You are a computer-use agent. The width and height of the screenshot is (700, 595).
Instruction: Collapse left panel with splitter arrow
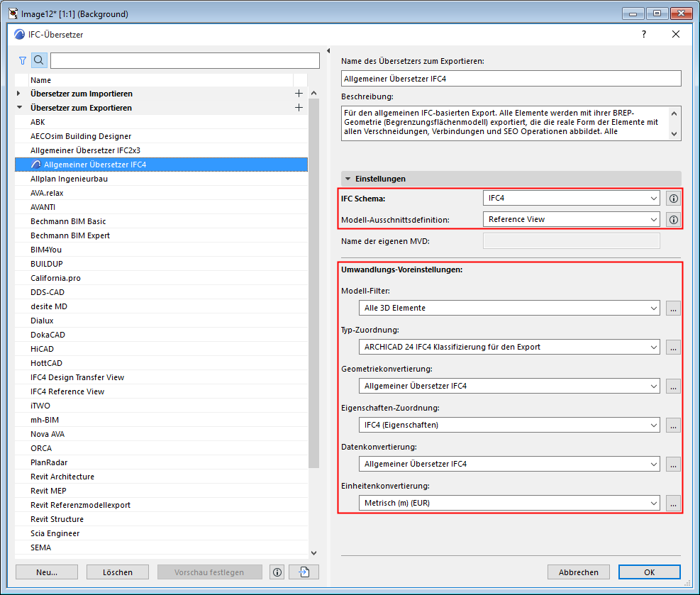pos(328,50)
